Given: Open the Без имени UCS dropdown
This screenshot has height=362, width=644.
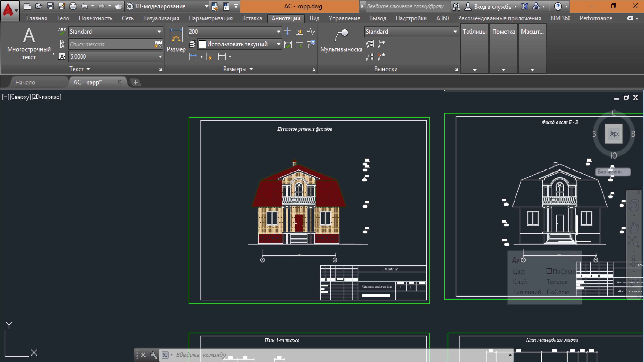Looking at the screenshot, I should tap(613, 172).
